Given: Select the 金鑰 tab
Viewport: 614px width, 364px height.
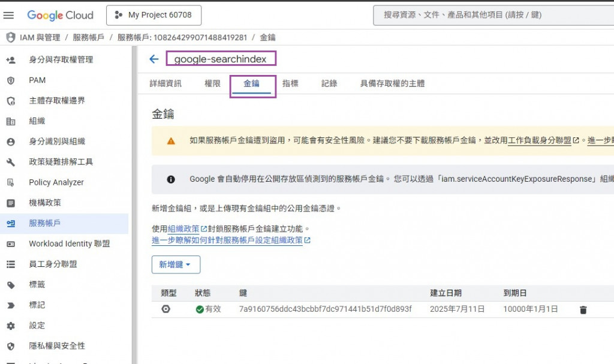Looking at the screenshot, I should 251,83.
